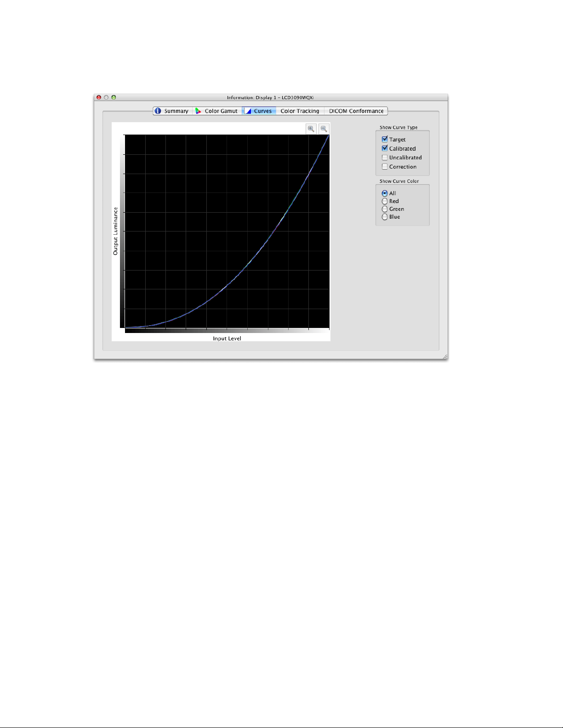Open the DICOM Conformance tab
This screenshot has height=728, width=563.
click(356, 111)
